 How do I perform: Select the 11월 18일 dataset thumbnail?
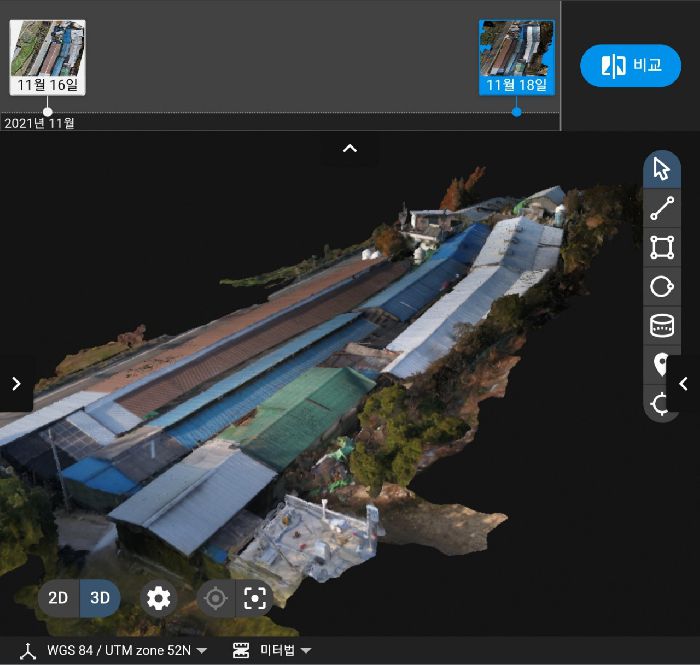click(516, 57)
